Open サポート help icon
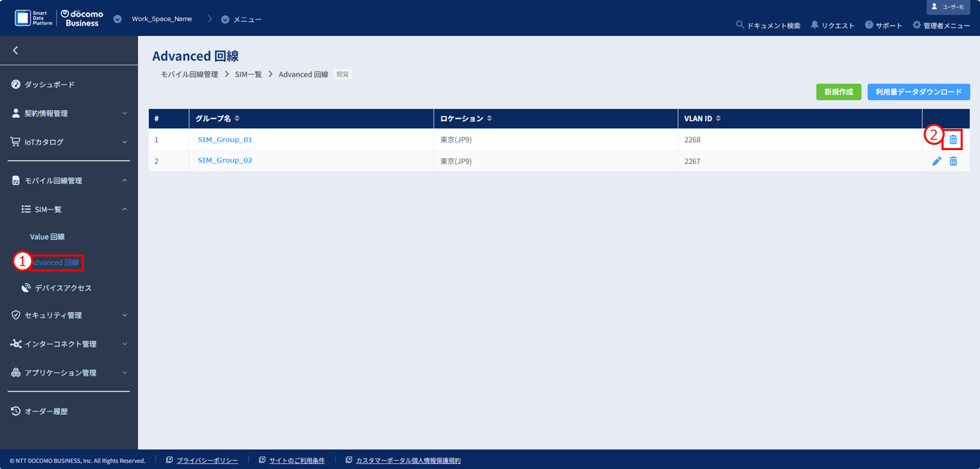 pyautogui.click(x=869, y=25)
